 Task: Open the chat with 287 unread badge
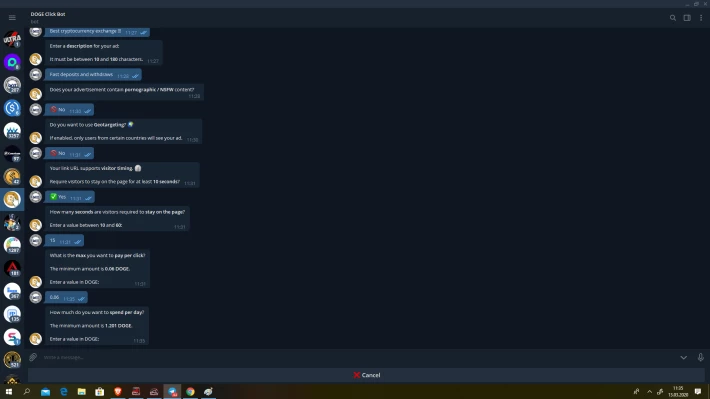pyautogui.click(x=12, y=85)
